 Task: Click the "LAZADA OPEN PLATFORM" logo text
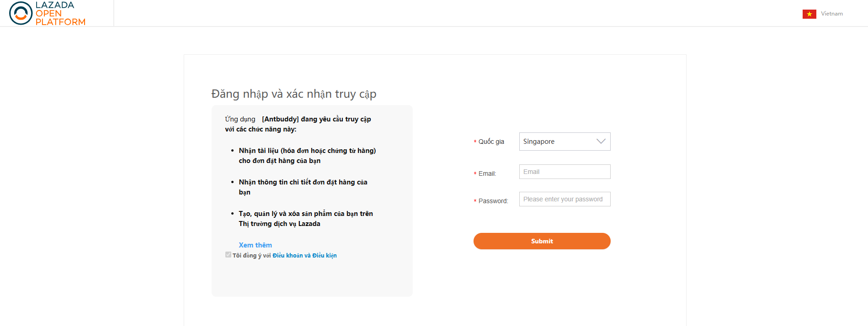(60, 13)
